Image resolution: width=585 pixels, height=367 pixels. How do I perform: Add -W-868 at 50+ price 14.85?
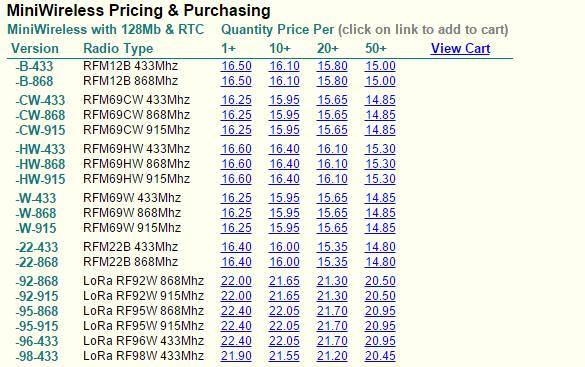(x=380, y=213)
